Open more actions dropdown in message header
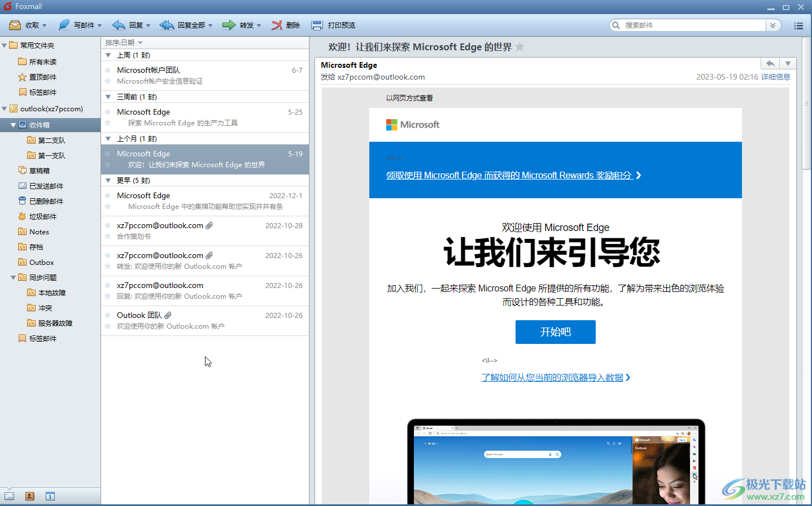Image resolution: width=812 pixels, height=506 pixels. [x=788, y=63]
